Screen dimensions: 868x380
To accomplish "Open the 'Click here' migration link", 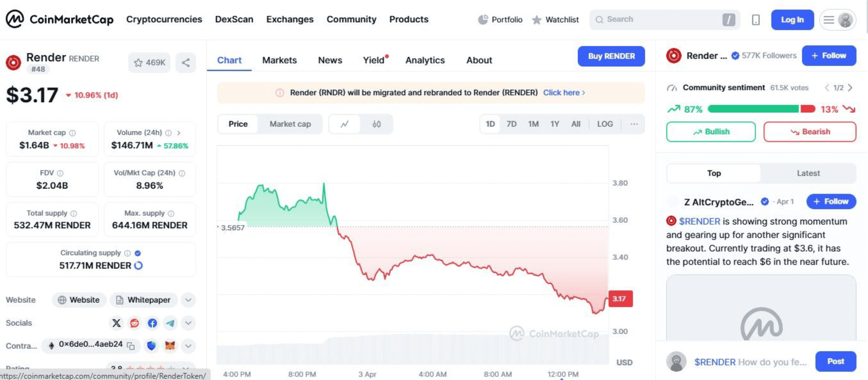I will (563, 93).
